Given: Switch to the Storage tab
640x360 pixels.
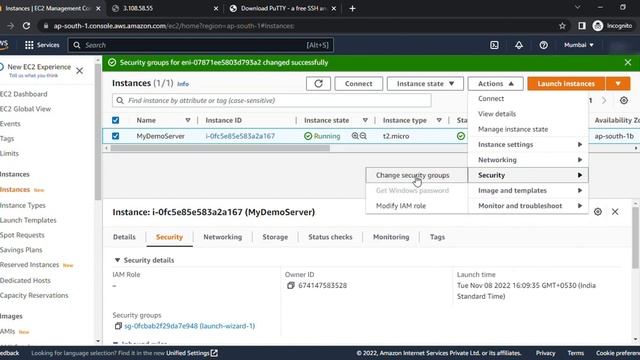Looking at the screenshot, I should pyautogui.click(x=275, y=237).
